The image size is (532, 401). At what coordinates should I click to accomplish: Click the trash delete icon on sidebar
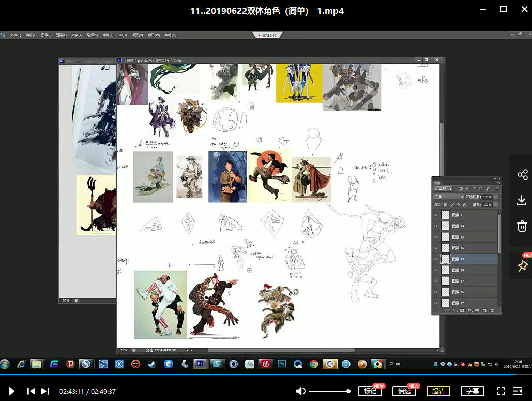[x=522, y=226]
